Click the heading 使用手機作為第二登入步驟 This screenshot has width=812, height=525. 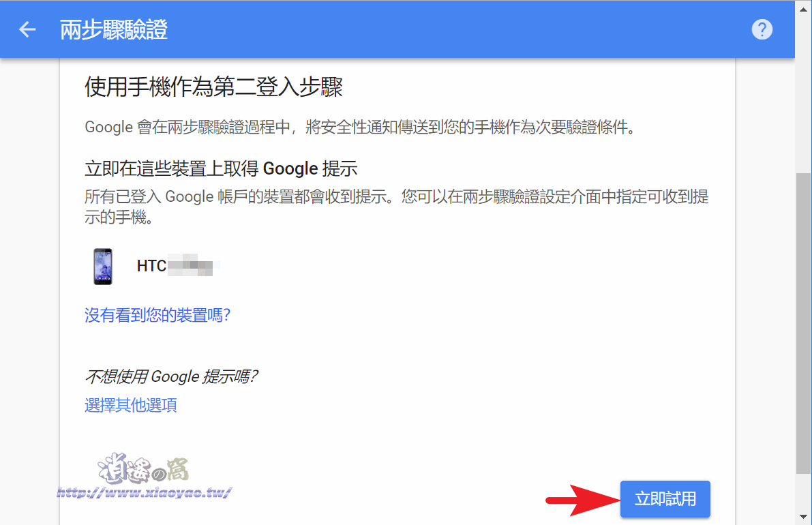click(213, 87)
